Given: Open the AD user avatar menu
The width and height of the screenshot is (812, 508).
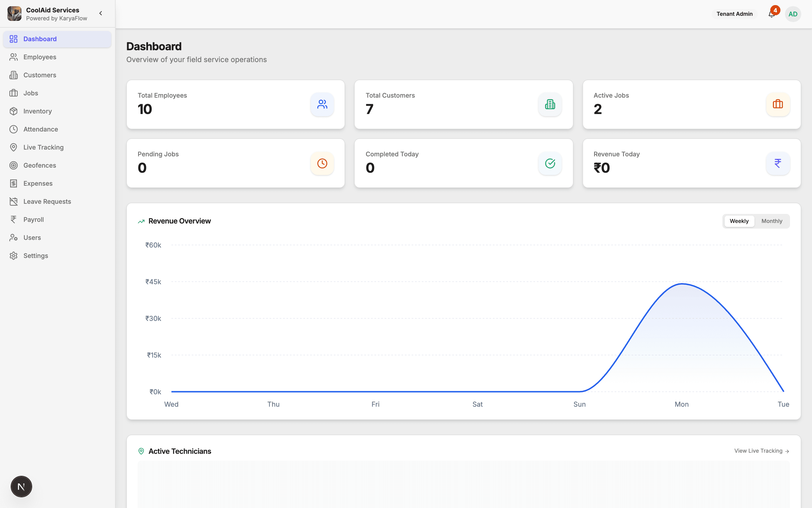Looking at the screenshot, I should coord(793,14).
